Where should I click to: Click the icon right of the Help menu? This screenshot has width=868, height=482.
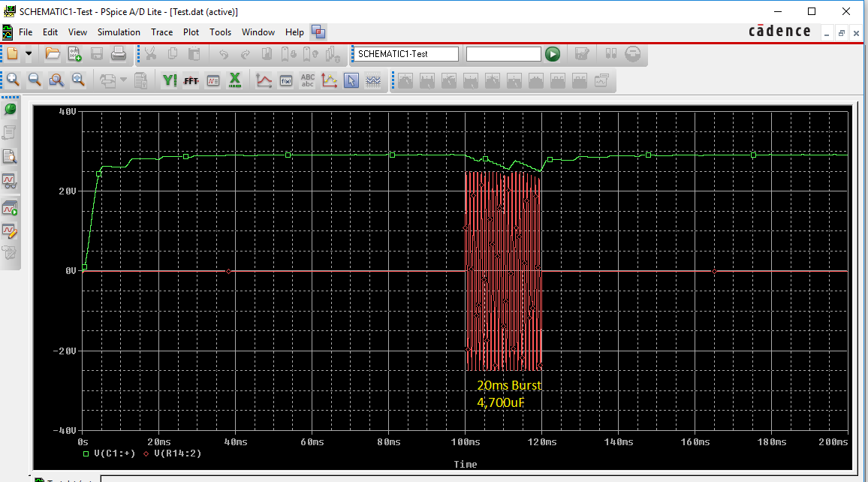pyautogui.click(x=318, y=32)
